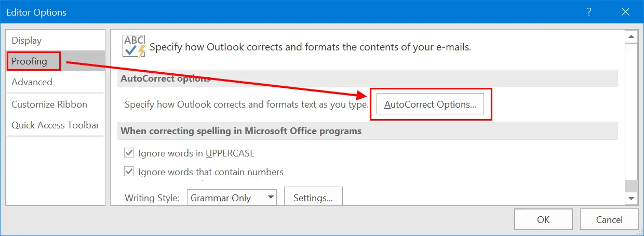Click the Help question mark icon
This screenshot has height=236, width=644.
coord(589,11)
